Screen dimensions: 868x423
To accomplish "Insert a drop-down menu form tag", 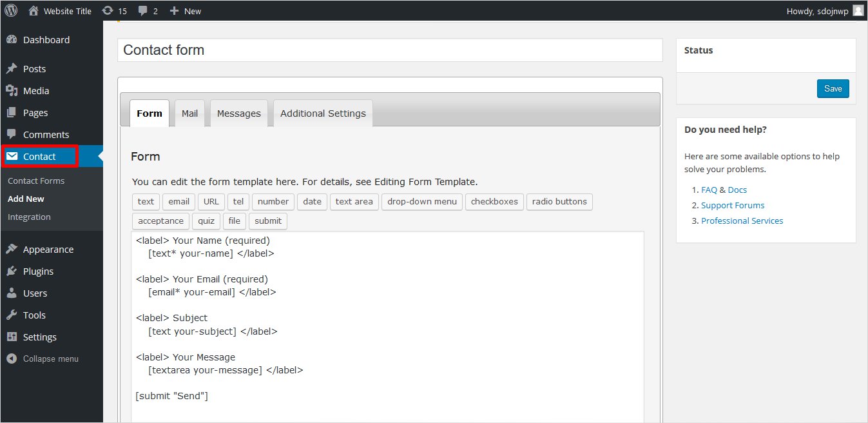I will point(421,202).
